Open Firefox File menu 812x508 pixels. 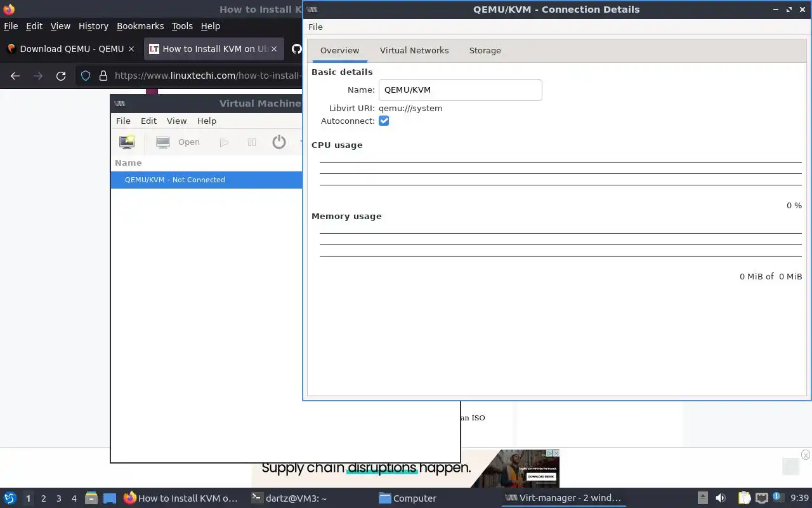[x=11, y=26]
